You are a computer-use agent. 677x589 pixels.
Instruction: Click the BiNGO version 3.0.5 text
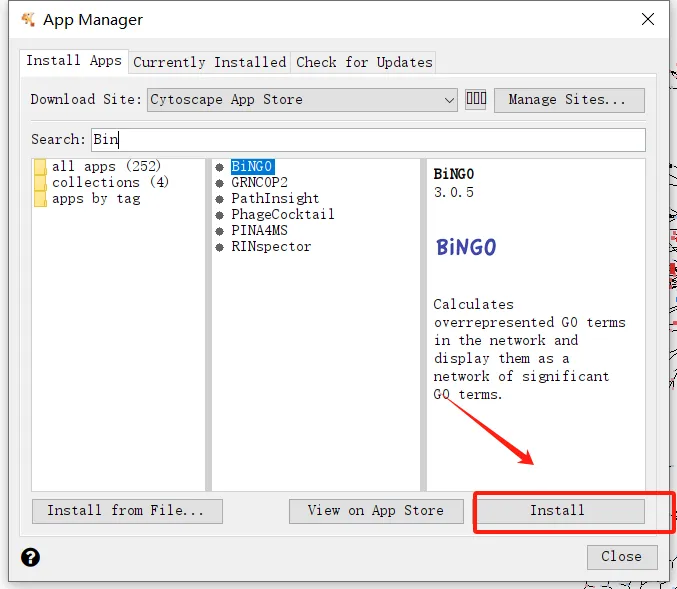(453, 192)
